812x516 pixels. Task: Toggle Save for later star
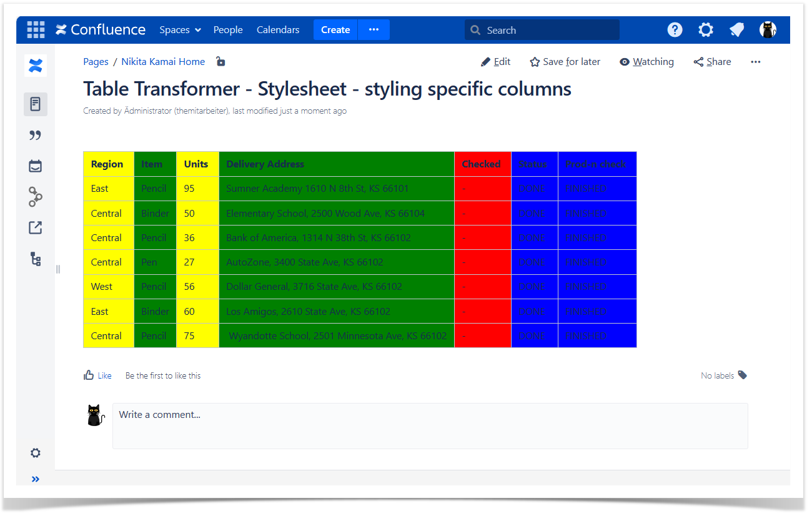point(565,62)
